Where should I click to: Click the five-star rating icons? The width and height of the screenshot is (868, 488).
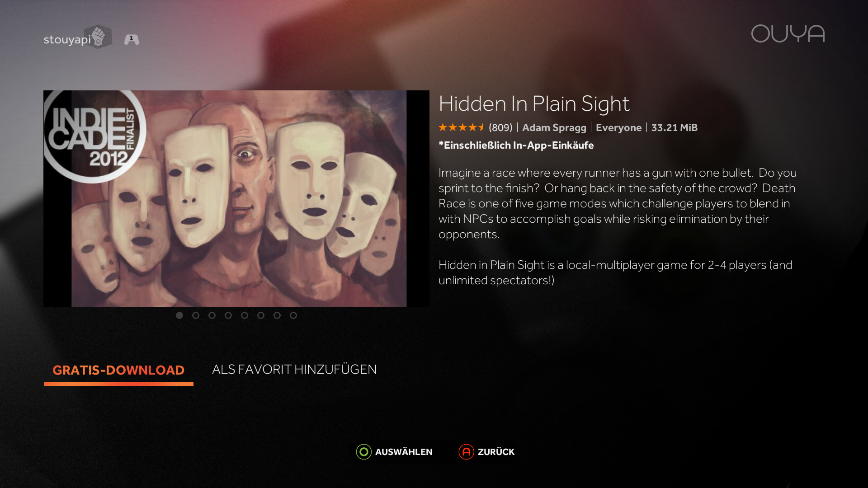click(x=462, y=127)
